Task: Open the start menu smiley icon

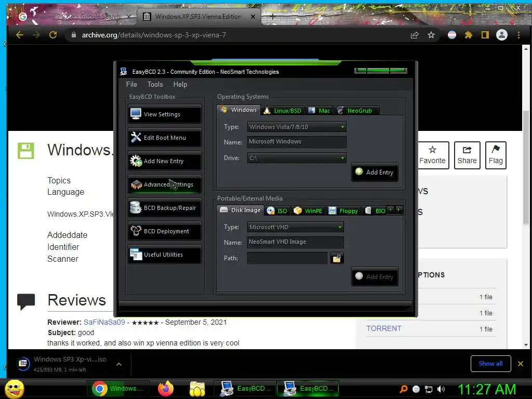Action: click(15, 389)
